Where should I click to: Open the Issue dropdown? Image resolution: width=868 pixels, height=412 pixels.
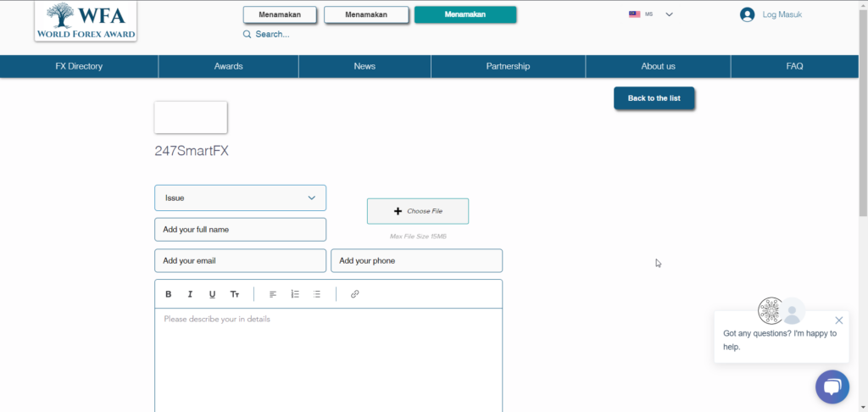point(240,198)
